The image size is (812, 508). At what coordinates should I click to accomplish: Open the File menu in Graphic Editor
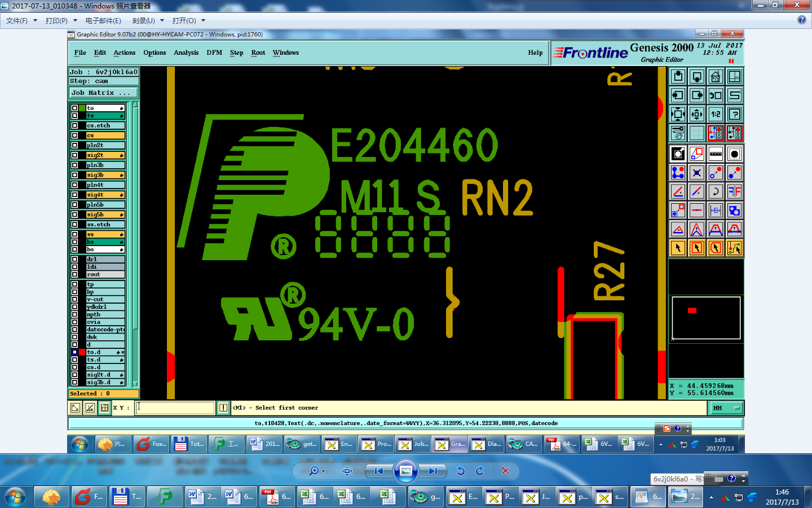80,52
